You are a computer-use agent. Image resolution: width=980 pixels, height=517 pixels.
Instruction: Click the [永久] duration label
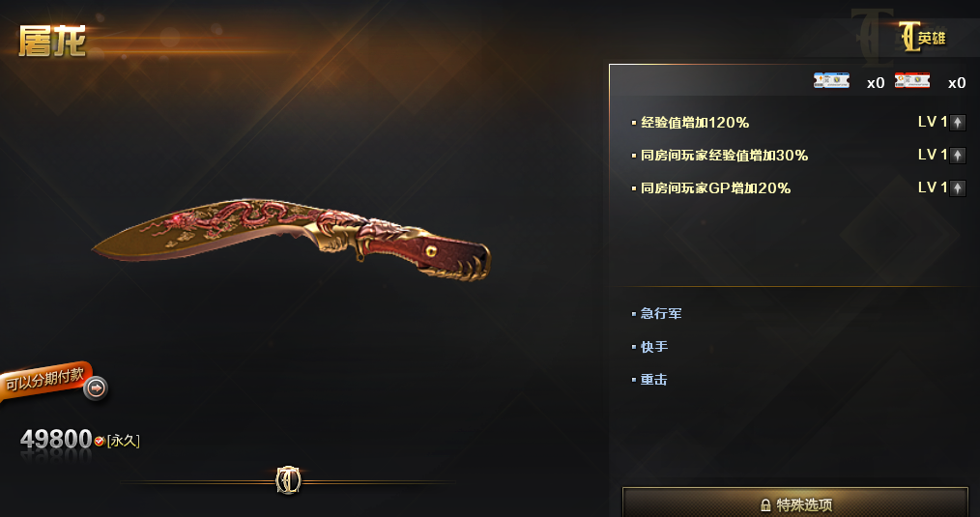click(123, 441)
